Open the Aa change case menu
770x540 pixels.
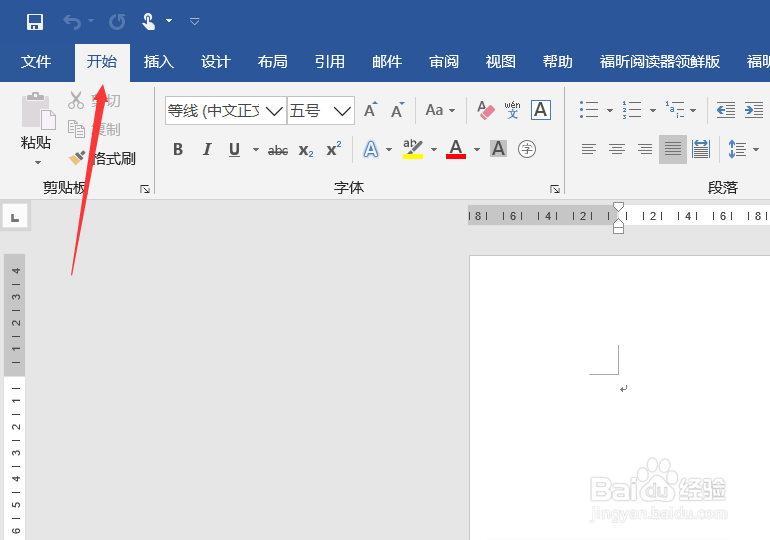[x=440, y=110]
